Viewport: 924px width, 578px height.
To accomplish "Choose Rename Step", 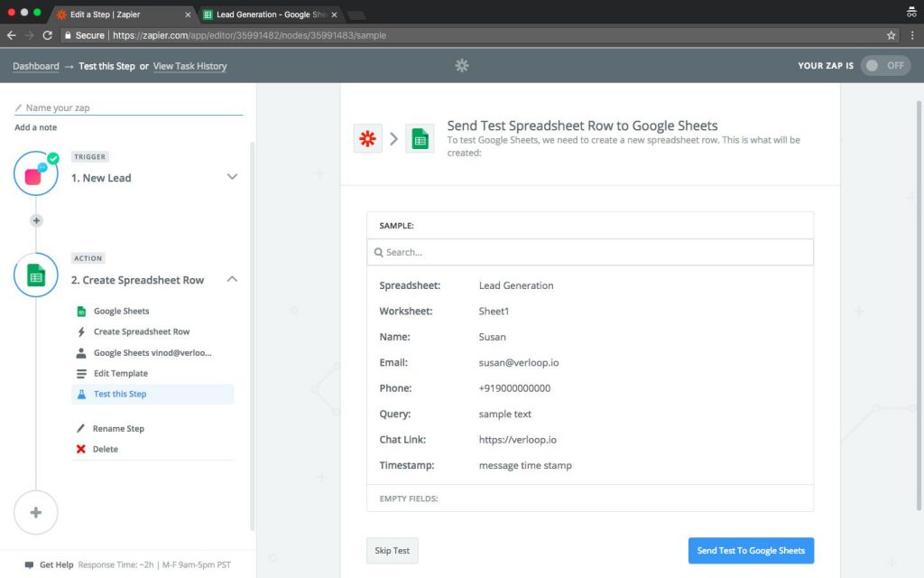I will point(118,428).
